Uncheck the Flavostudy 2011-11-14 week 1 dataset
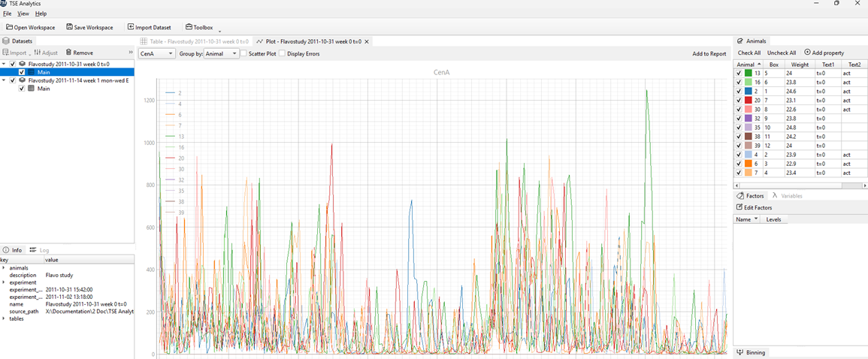Screen dimensions: 868x359 13,80
